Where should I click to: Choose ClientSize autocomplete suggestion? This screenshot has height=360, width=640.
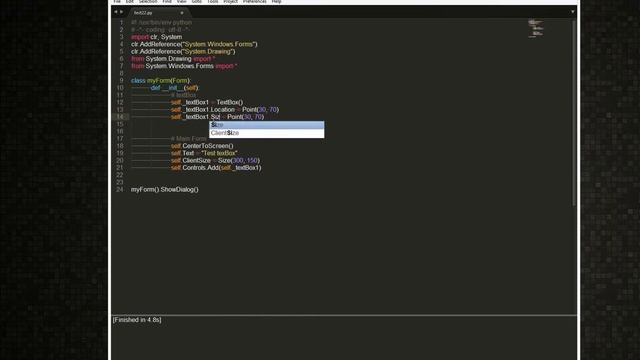tap(267, 133)
